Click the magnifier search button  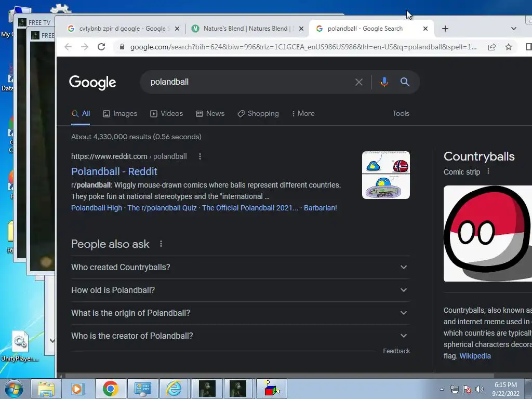point(404,82)
